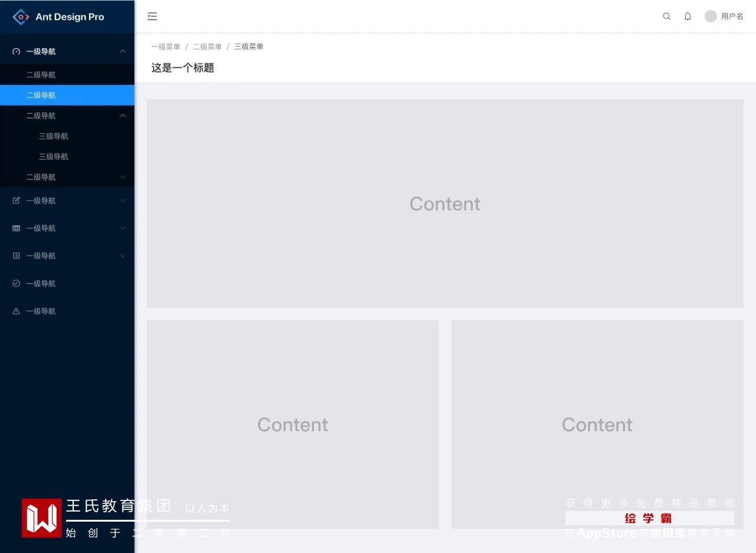Viewport: 756px width, 553px height.
Task: Open notifications with the bell icon
Action: 687,17
